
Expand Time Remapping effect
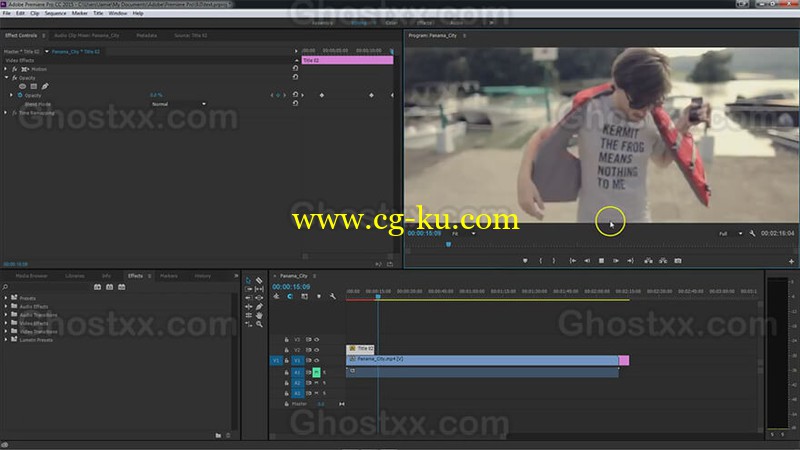pos(6,113)
